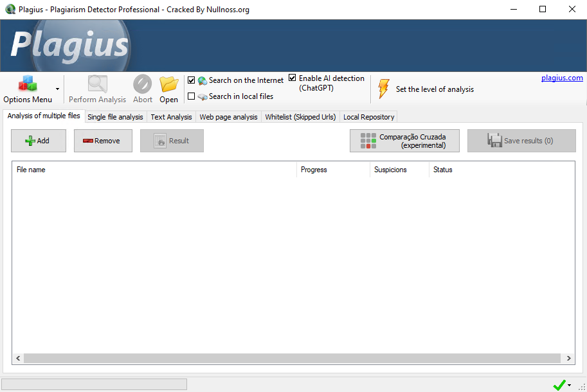Expand dropdown arrow beside green checkmark
Screen dimensions: 587x392
(x=570, y=385)
